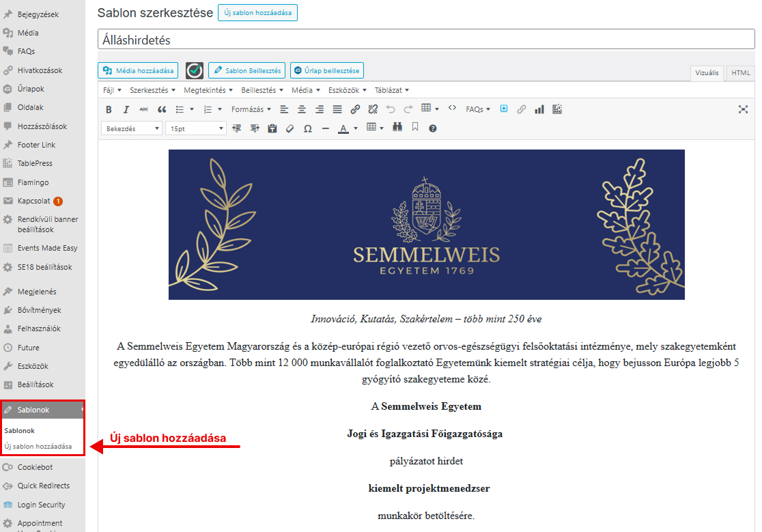The width and height of the screenshot is (762, 532).
Task: Increase the paragraph indent
Action: coord(255,128)
